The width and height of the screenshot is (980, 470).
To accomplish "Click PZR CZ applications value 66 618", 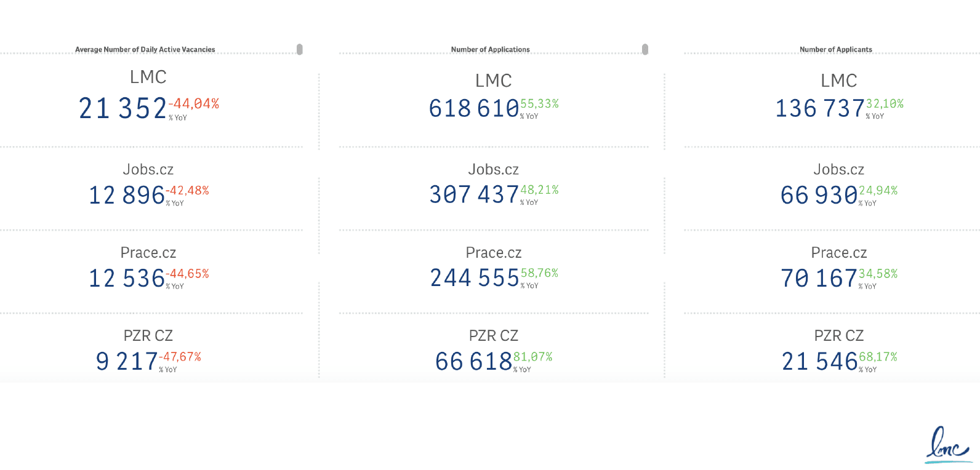I will coord(473,361).
